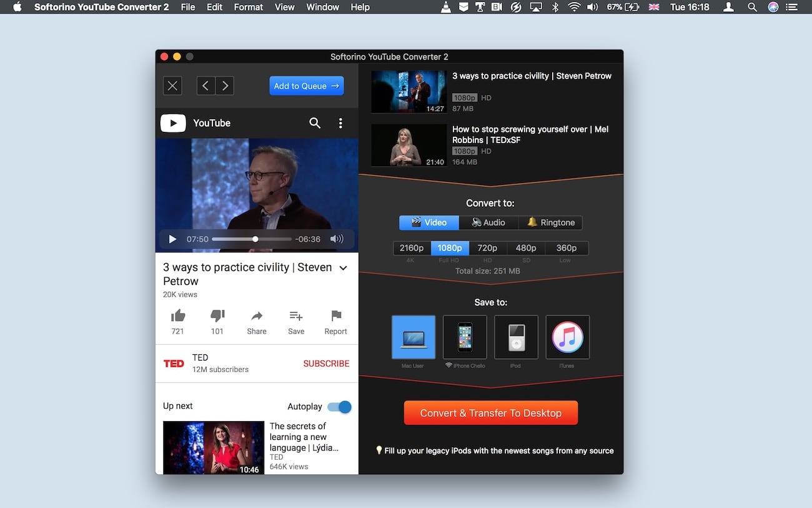Open the TED channel logo

click(x=174, y=363)
